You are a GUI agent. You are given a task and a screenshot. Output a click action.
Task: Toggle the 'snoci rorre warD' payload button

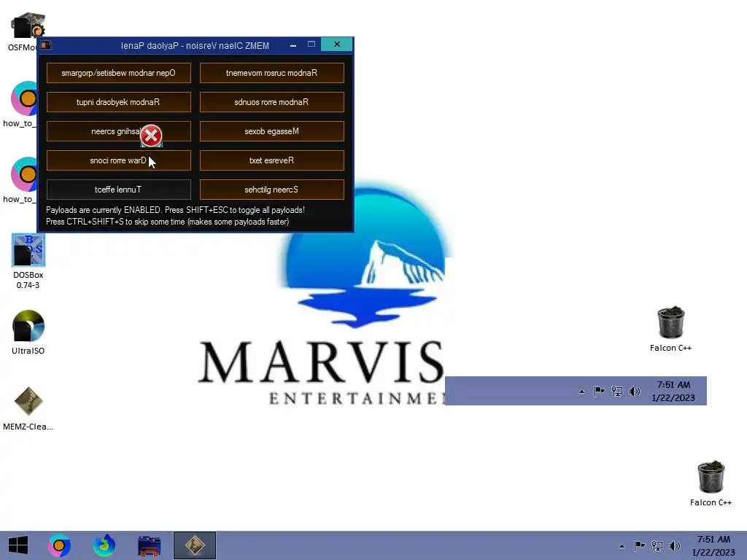click(x=119, y=160)
